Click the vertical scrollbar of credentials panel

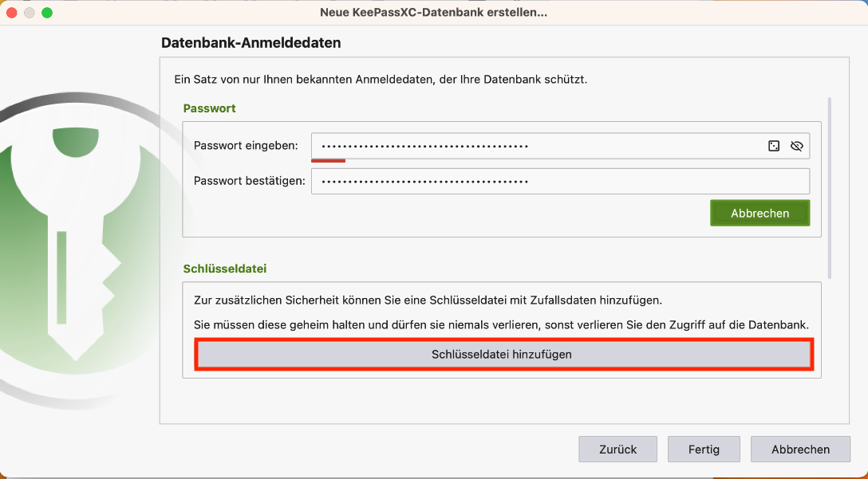(x=830, y=187)
